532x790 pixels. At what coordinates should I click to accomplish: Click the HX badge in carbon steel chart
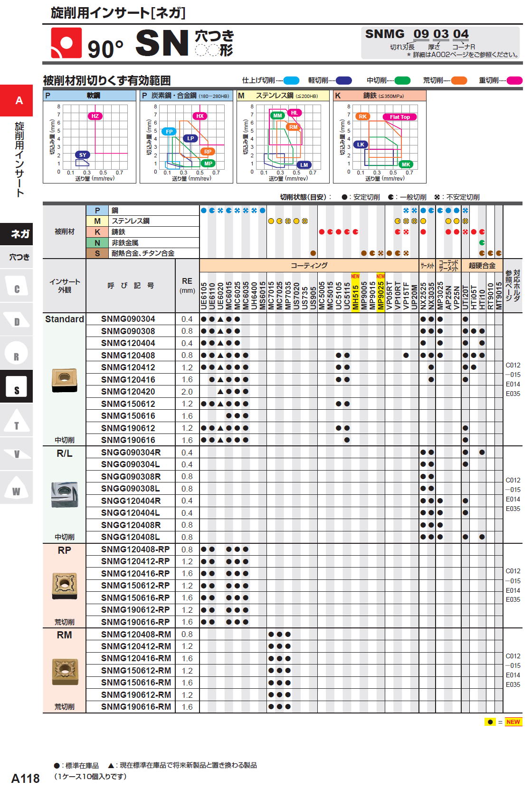tap(200, 116)
